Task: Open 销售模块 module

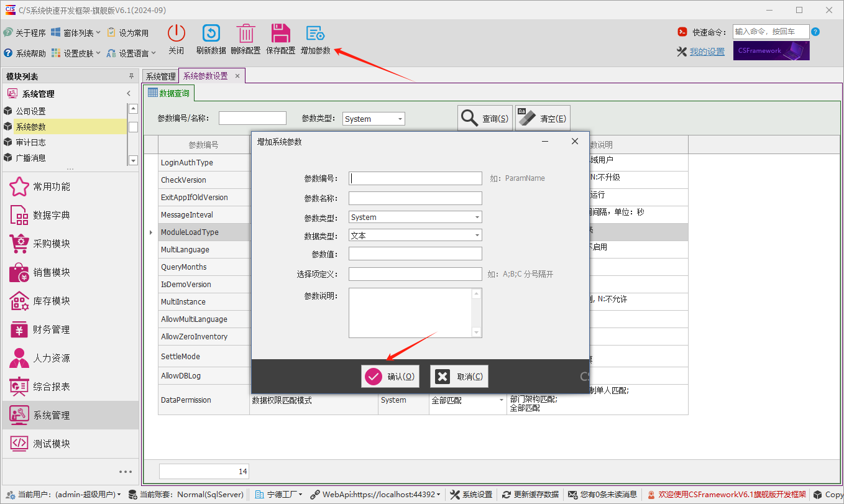Action: [x=70, y=272]
